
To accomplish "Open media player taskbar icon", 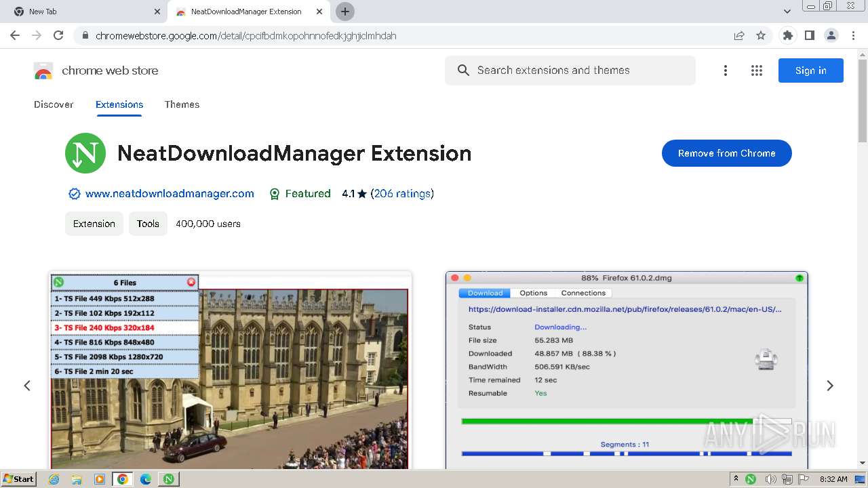I will click(x=100, y=479).
